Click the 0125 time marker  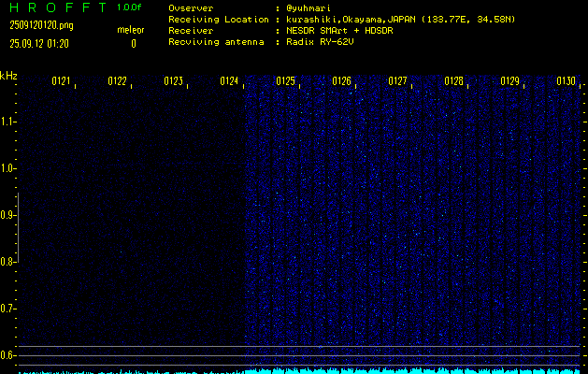click(286, 81)
